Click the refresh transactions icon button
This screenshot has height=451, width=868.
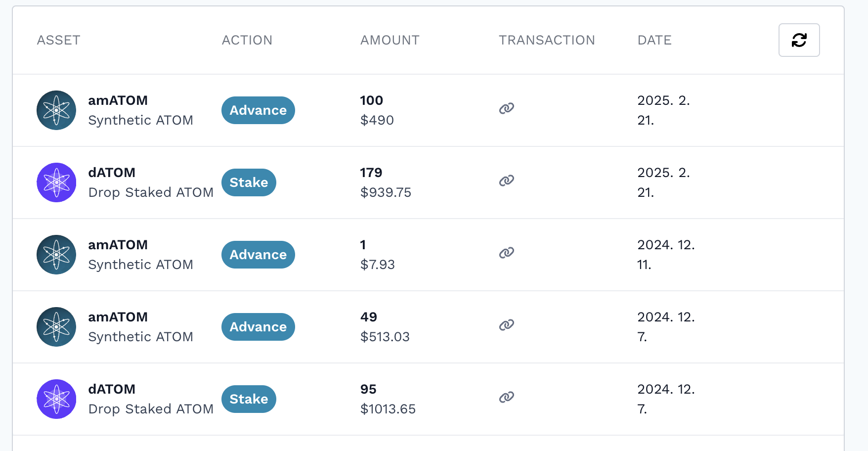(799, 40)
